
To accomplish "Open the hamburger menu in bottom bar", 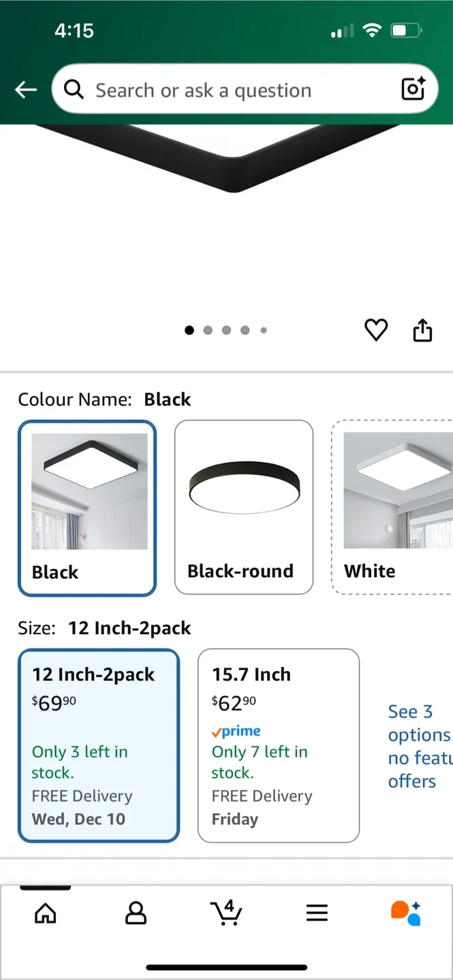I will point(317,913).
